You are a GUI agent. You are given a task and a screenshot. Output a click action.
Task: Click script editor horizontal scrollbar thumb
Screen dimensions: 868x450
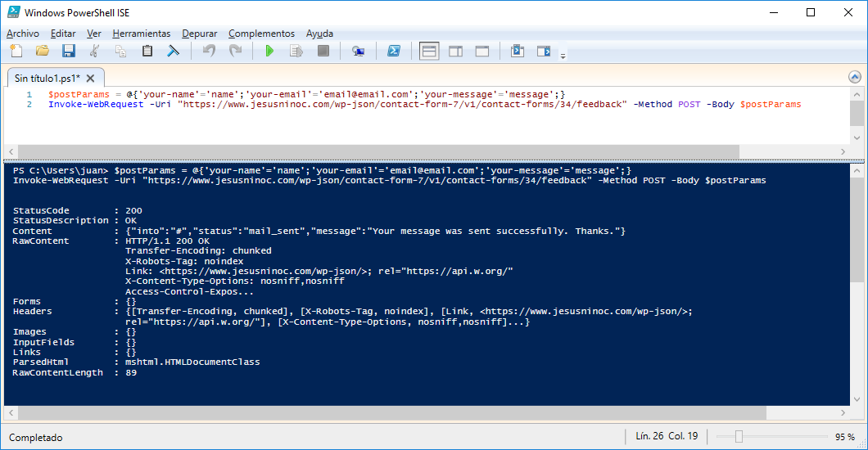tap(378, 151)
